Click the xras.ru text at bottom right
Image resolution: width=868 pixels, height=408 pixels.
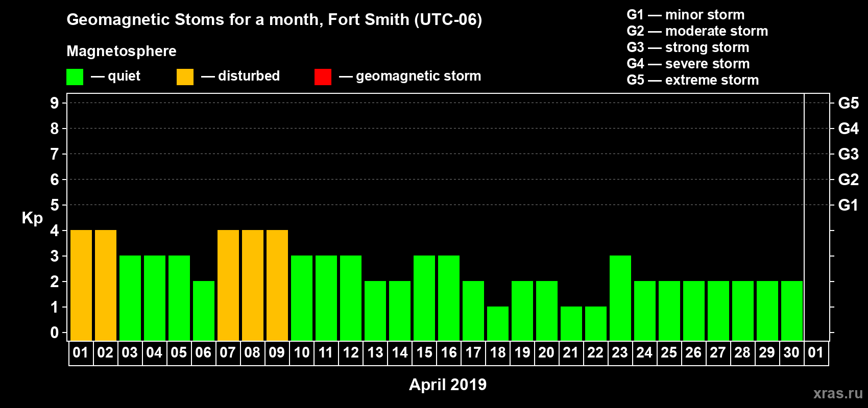838,393
